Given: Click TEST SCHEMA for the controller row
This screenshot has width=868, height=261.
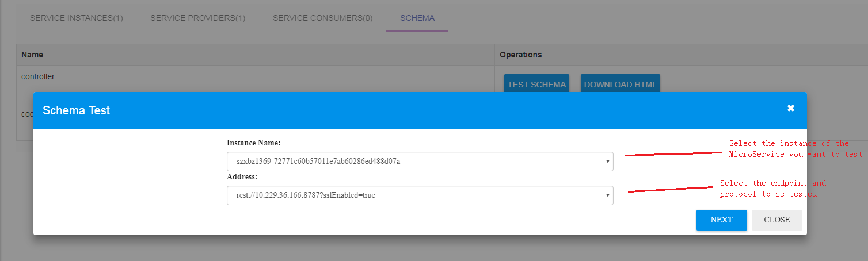Looking at the screenshot, I should click(x=536, y=84).
